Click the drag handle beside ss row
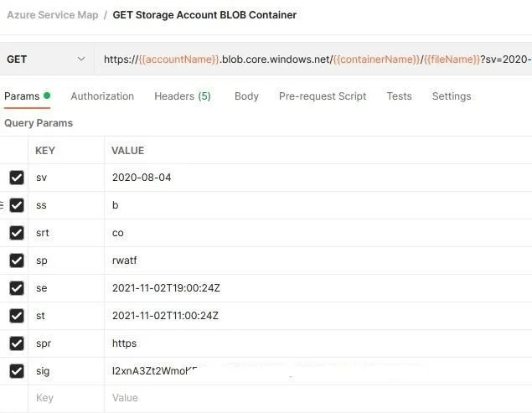The height and width of the screenshot is (413, 532). click(3, 205)
